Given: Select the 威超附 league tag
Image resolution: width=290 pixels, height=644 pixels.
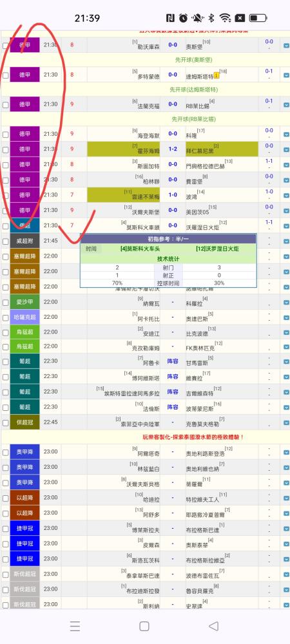Looking at the screenshot, I should [24, 241].
